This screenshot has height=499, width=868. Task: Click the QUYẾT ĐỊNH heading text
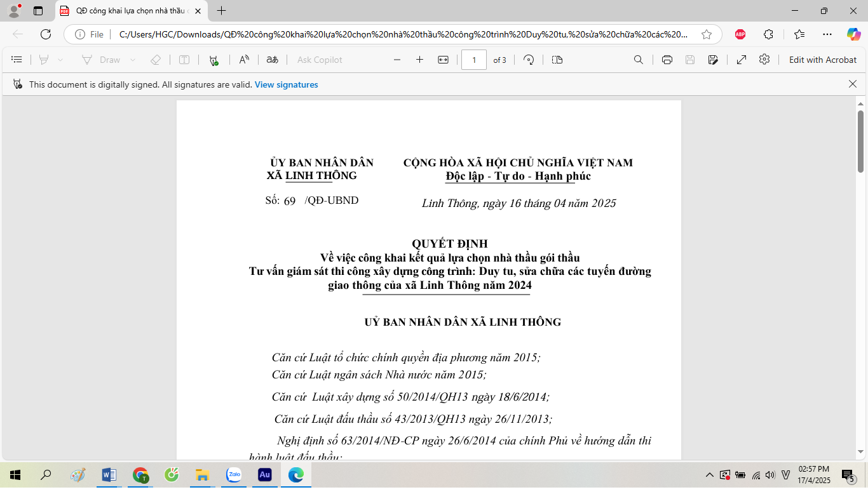(x=450, y=244)
